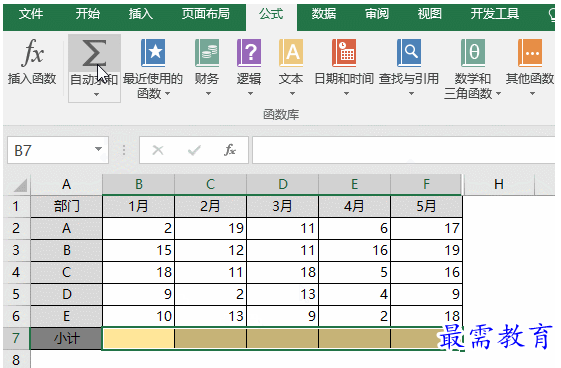Select row 8 header
This screenshot has width=561, height=368.
pos(16,359)
